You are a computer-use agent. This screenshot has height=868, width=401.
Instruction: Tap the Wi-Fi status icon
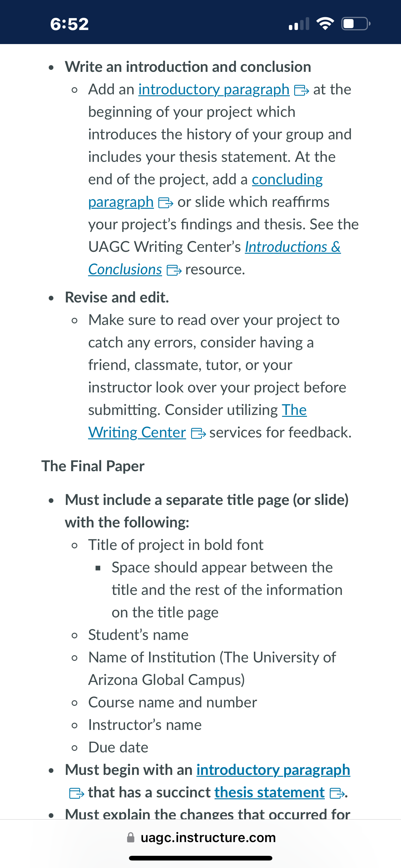(x=325, y=23)
